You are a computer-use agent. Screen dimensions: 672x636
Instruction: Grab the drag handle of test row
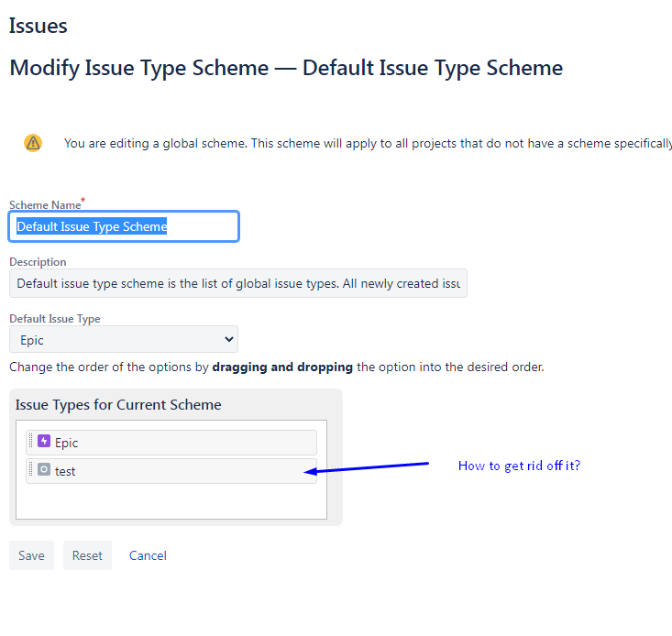(31, 469)
